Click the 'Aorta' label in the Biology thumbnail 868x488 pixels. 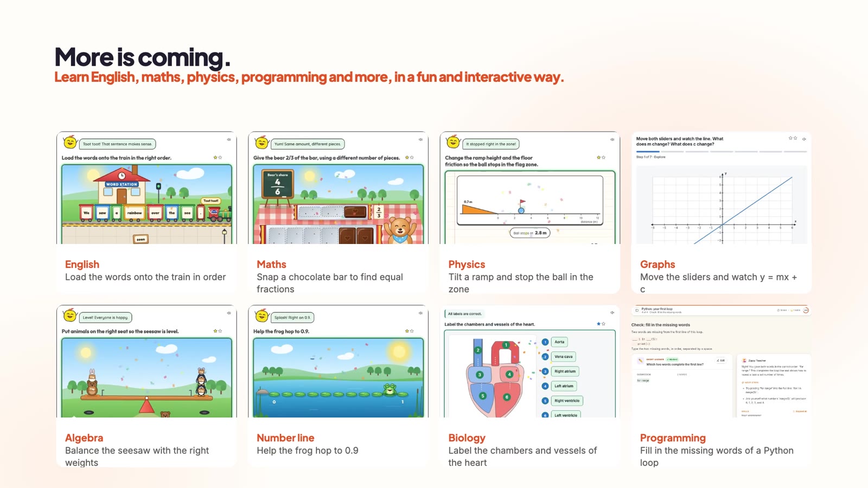(x=559, y=342)
